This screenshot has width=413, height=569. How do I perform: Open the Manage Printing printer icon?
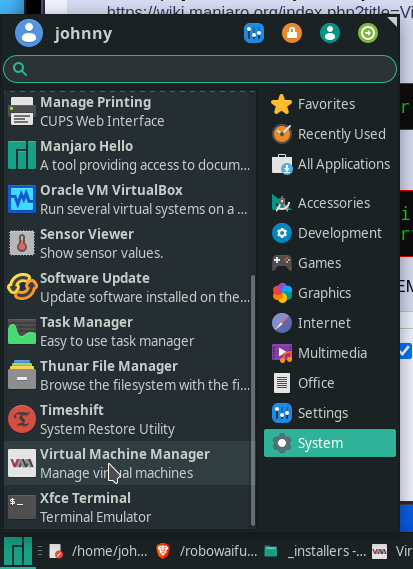coord(22,111)
